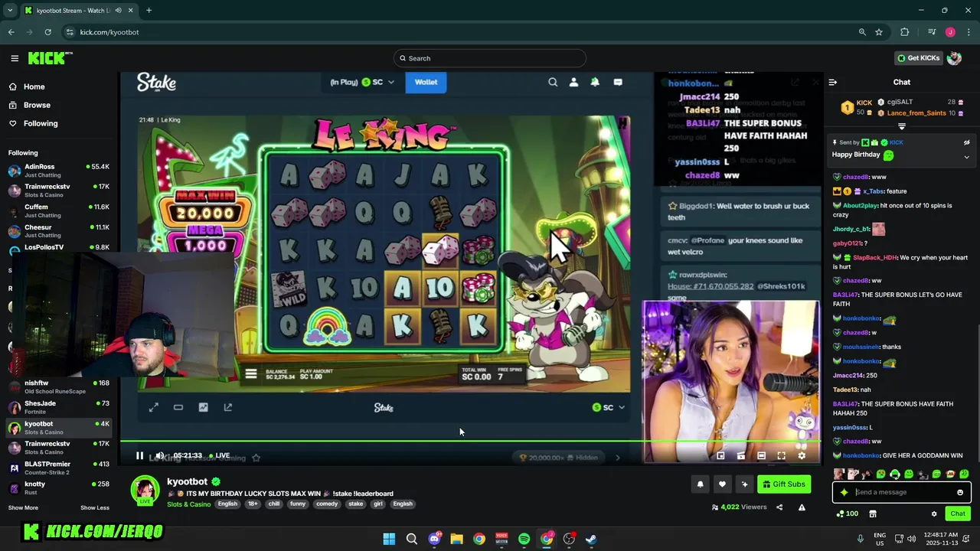Click the Get KICKs button
This screenshot has width=980, height=551.
pyautogui.click(x=918, y=58)
